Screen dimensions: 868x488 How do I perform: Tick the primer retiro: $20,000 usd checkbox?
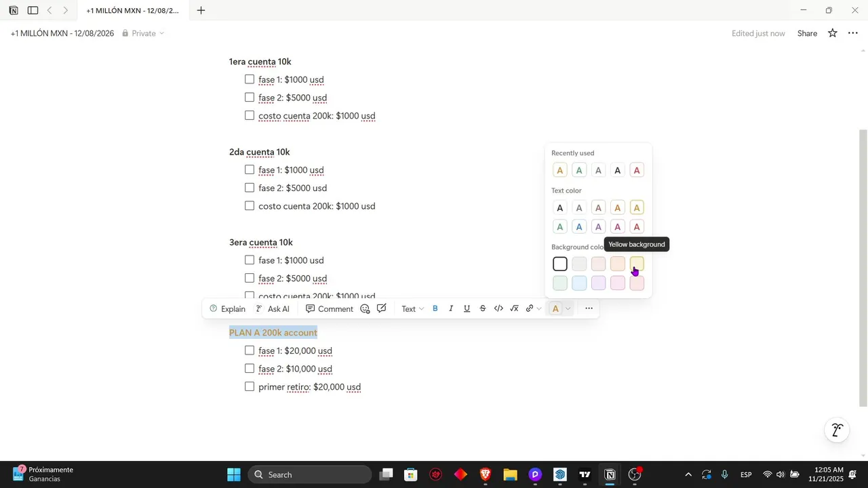click(250, 386)
